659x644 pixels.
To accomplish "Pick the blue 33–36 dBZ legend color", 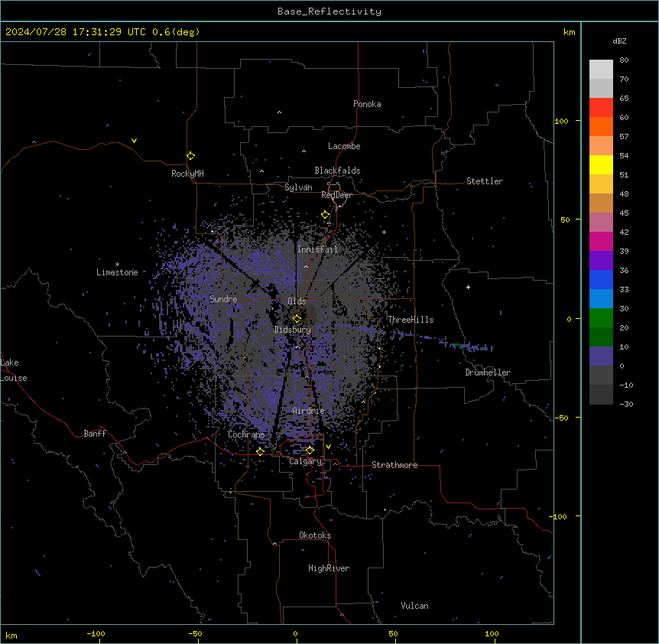I will 601,279.
